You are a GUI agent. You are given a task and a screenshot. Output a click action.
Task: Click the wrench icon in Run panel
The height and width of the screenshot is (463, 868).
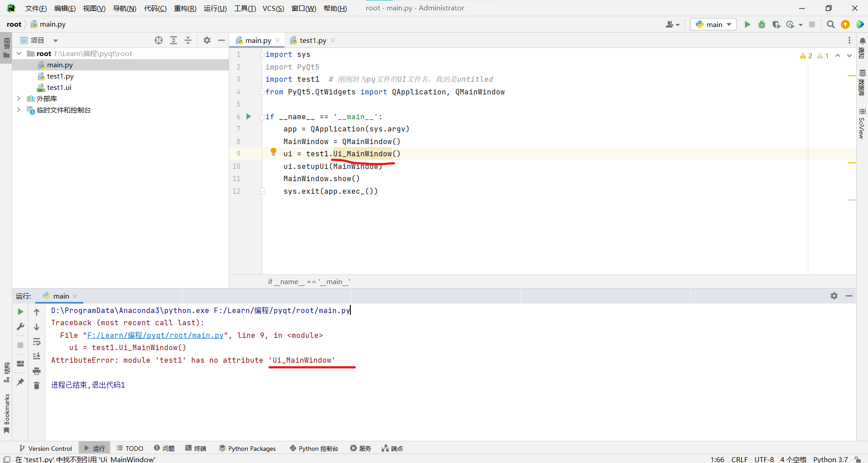click(20, 327)
